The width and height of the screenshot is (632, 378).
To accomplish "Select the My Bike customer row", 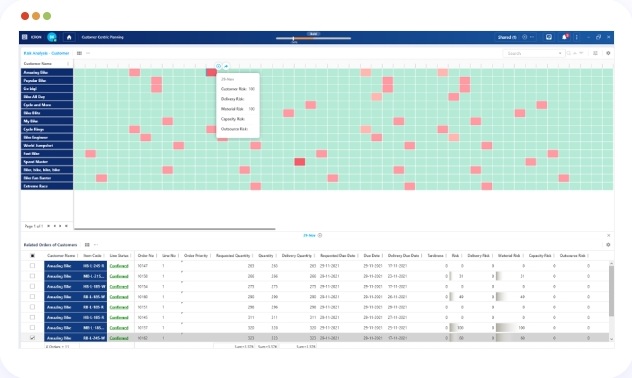I will 47,121.
